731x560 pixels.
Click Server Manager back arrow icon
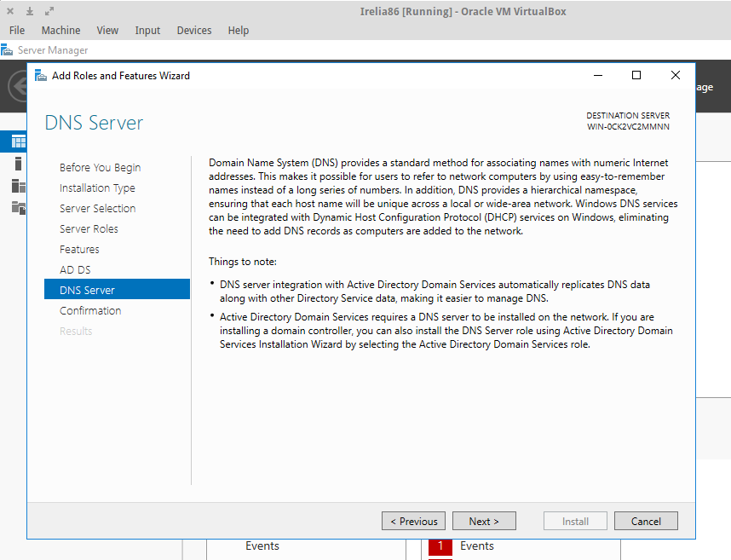pos(18,86)
